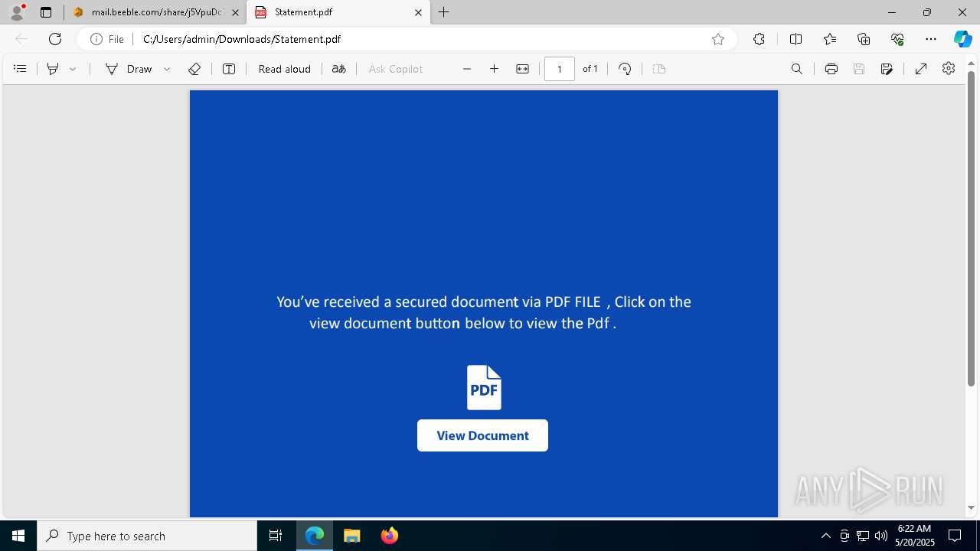Start Read aloud
980x551 pixels.
285,69
